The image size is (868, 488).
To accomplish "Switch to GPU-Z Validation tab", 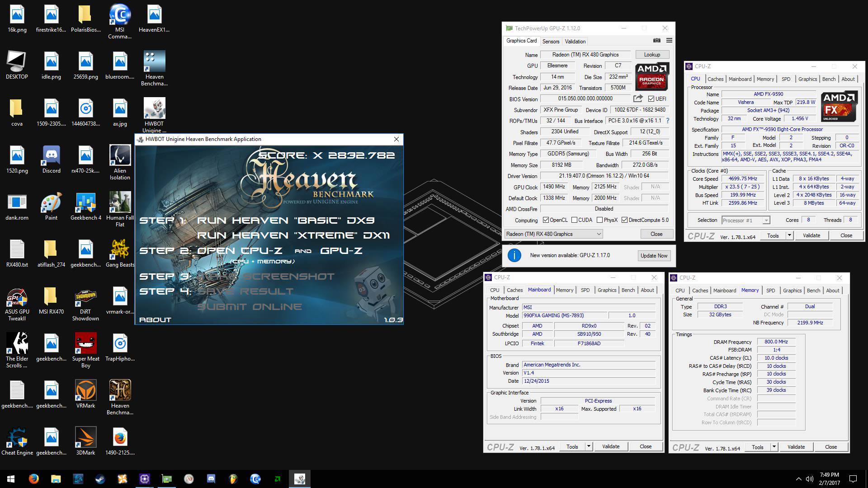I will click(575, 41).
